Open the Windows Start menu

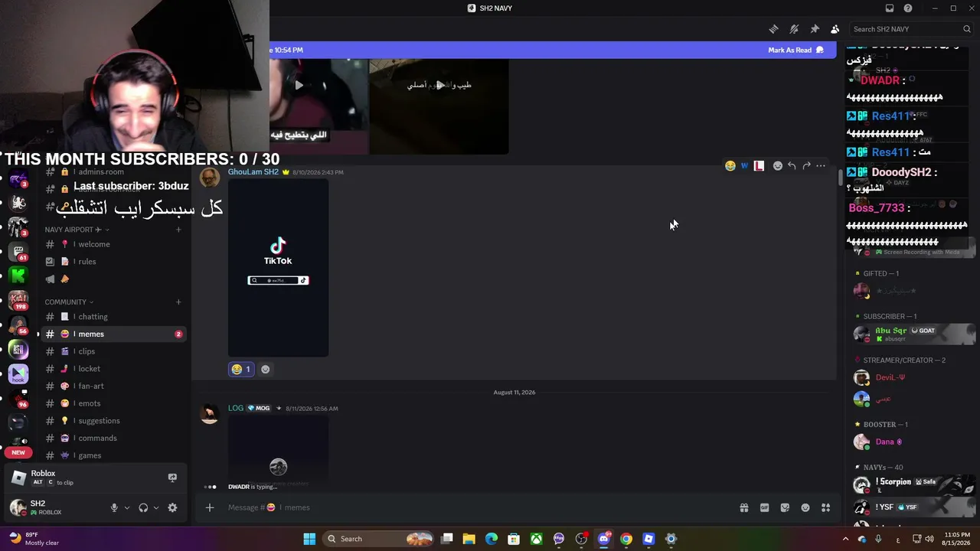309,539
